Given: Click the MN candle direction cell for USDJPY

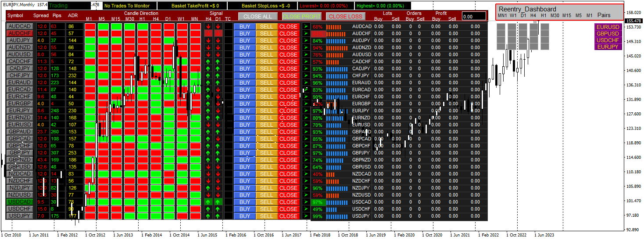Looking at the screenshot, I should tap(195, 216).
